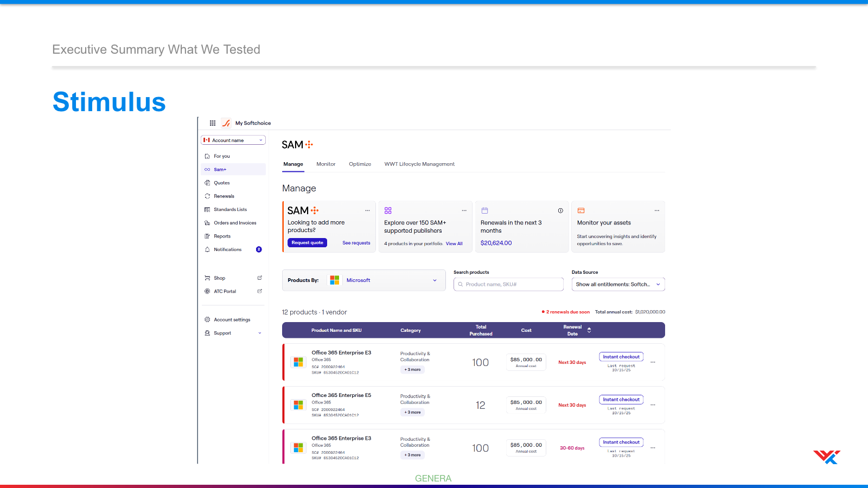Open Standards Lists sidebar icon
The width and height of the screenshot is (868, 488).
pos(207,209)
